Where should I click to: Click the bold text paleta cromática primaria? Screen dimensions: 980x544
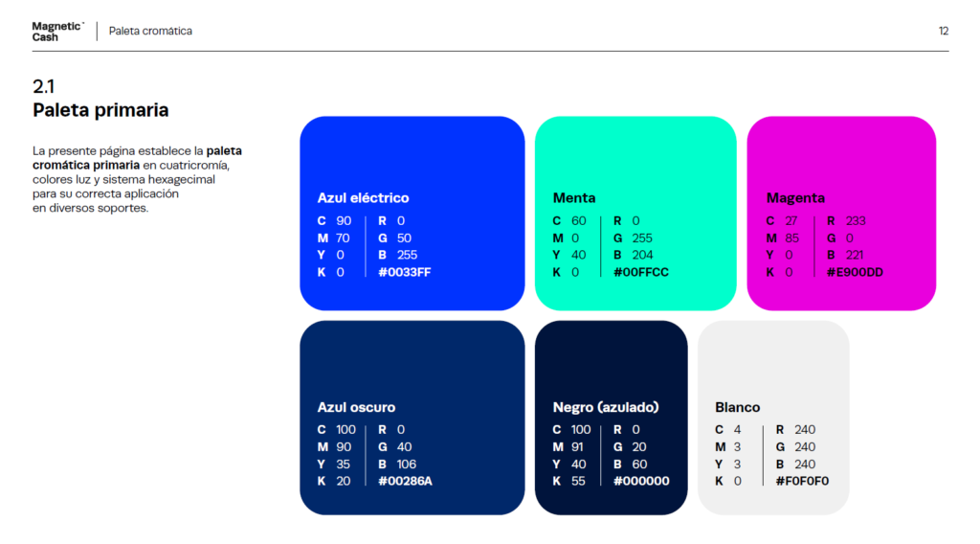(x=138, y=158)
